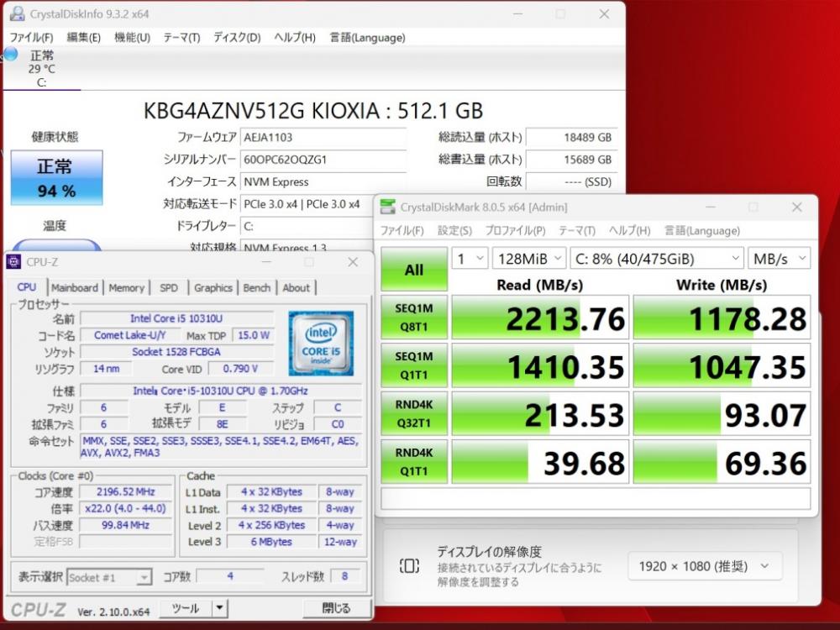Image resolution: width=840 pixels, height=630 pixels.
Task: Open the テーマ(T) menu in CrystalDiskMark
Action: click(577, 230)
